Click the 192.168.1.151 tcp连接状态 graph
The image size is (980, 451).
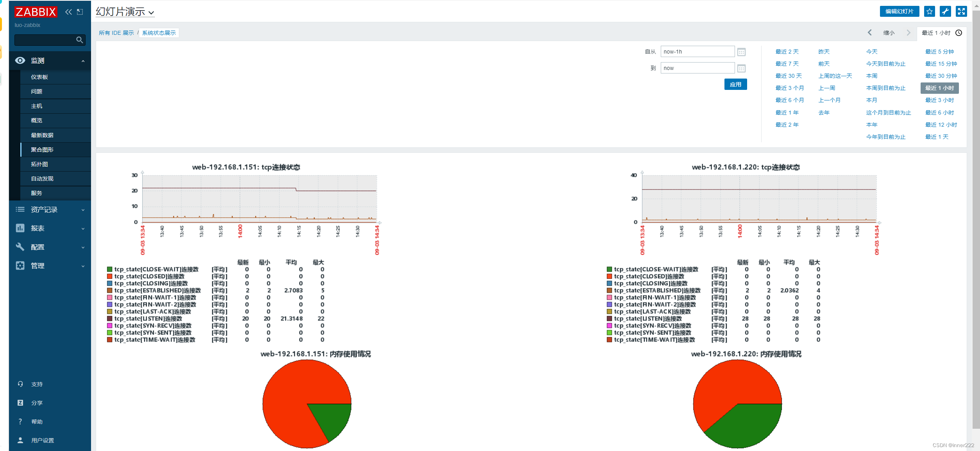pos(259,199)
